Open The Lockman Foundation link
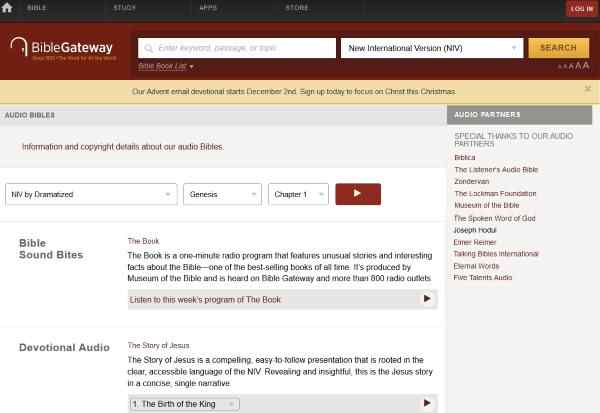The image size is (600, 413). click(495, 194)
